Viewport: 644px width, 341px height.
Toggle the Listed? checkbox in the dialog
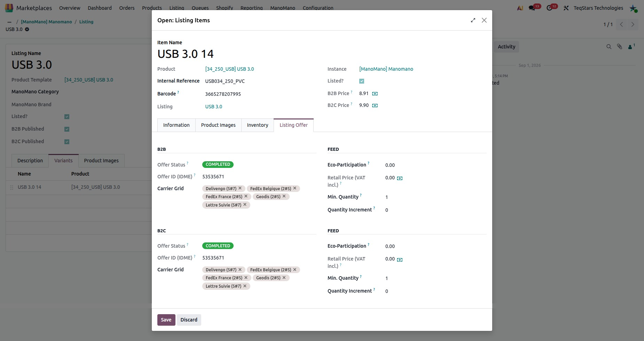pos(362,81)
